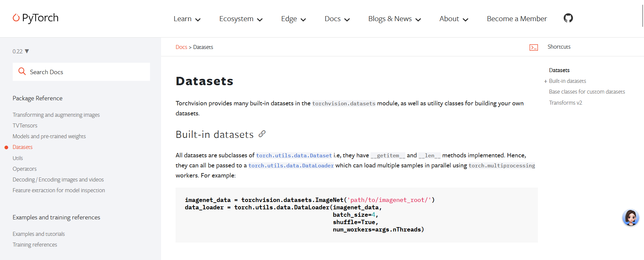Open the 0.22 version dropdown
Viewport: 644px width, 260px height.
[x=21, y=51]
